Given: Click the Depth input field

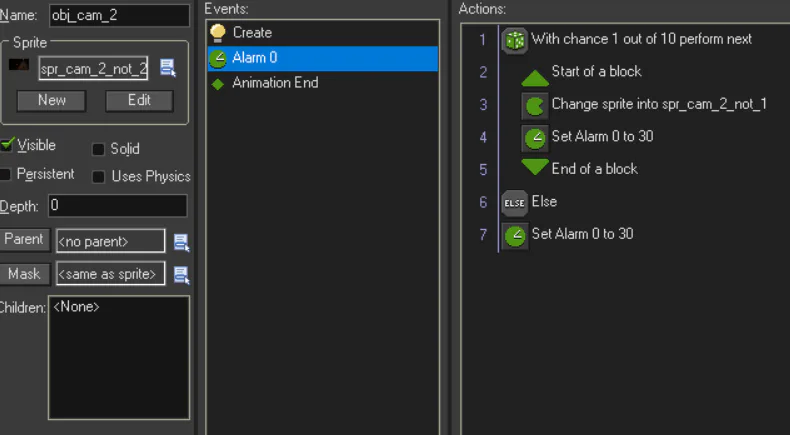Looking at the screenshot, I should point(117,206).
